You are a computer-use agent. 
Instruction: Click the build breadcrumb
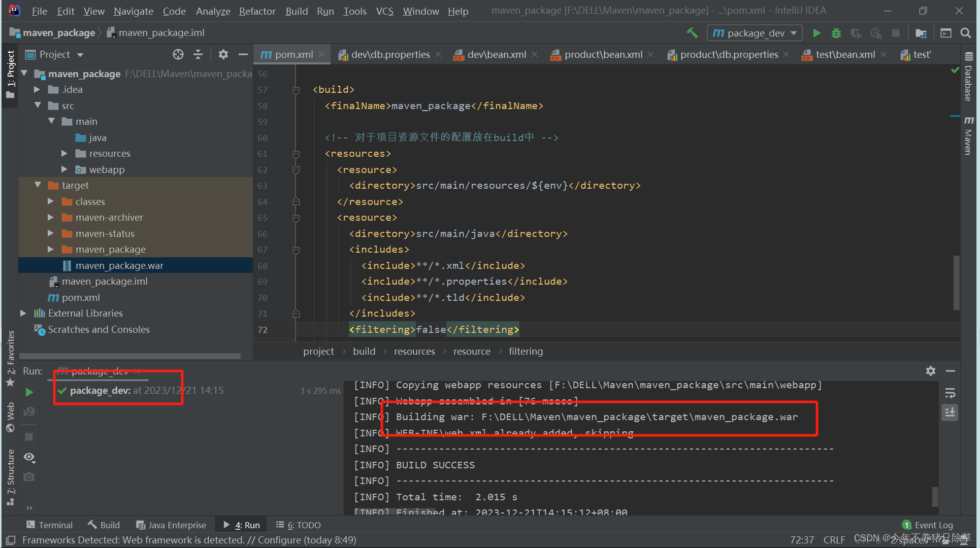[x=364, y=351]
